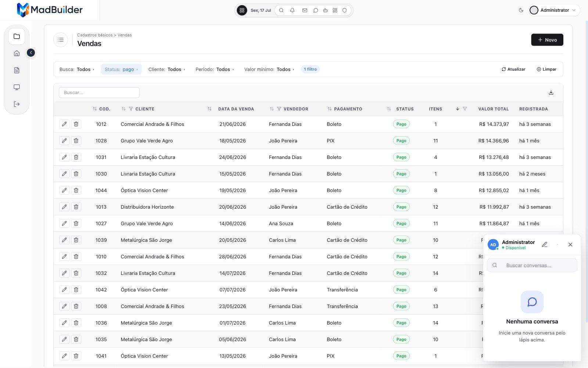Edit sale 1012 with pencil icon
This screenshot has width=588, height=368.
[64, 124]
